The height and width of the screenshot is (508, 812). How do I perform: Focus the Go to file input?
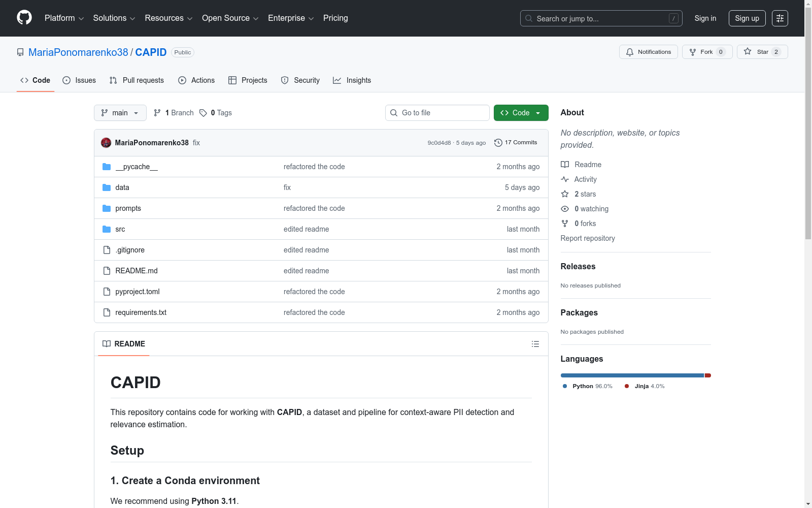437,113
